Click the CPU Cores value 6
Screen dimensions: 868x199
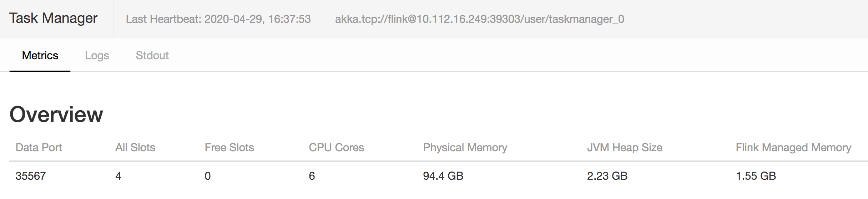point(312,176)
